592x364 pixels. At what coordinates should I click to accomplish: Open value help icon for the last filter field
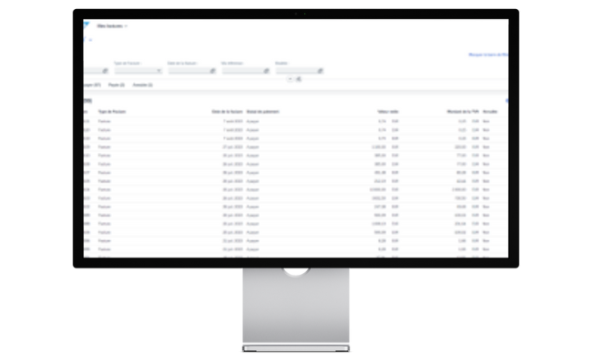point(320,70)
